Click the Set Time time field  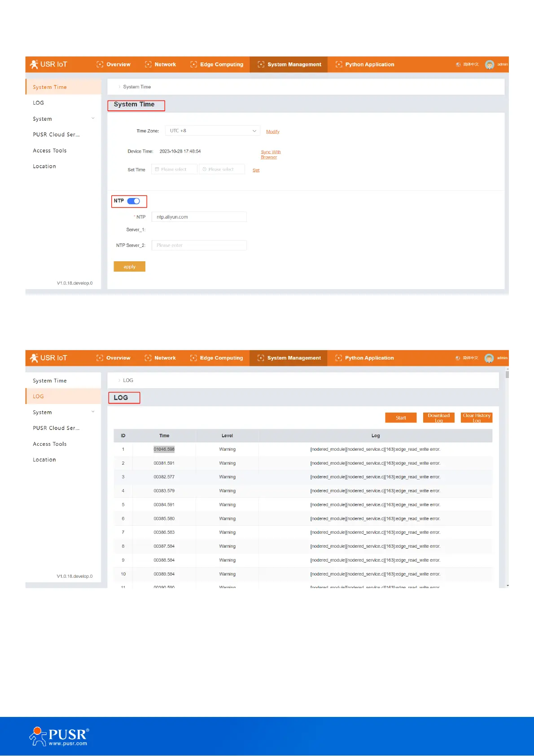[222, 169]
